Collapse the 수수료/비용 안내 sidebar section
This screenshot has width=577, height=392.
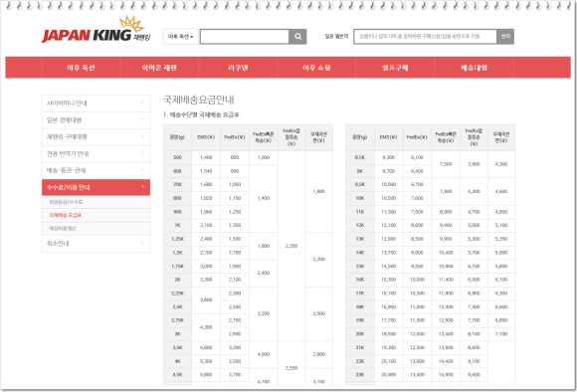(96, 187)
